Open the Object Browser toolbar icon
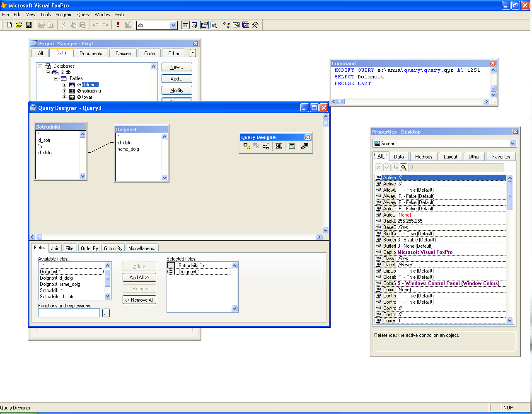 click(x=236, y=25)
